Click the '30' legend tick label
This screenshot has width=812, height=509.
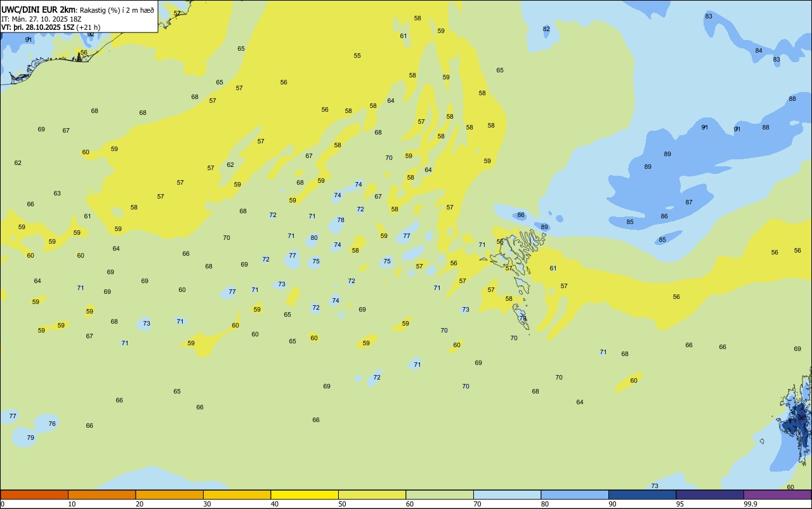pyautogui.click(x=207, y=504)
